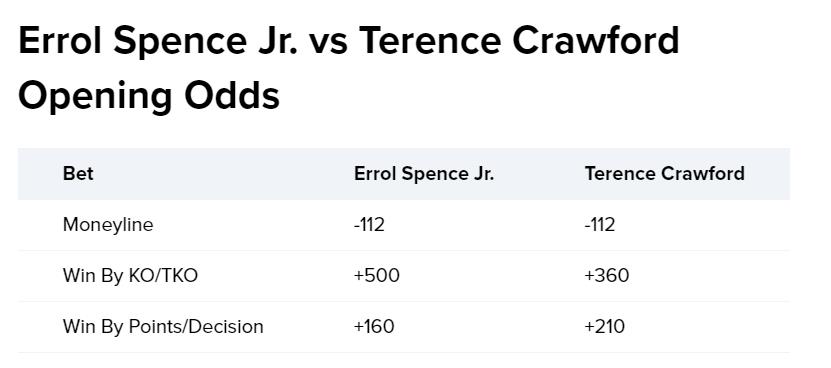Click the Errol Spence Jr. vs Terence Crawford heading

[349, 68]
